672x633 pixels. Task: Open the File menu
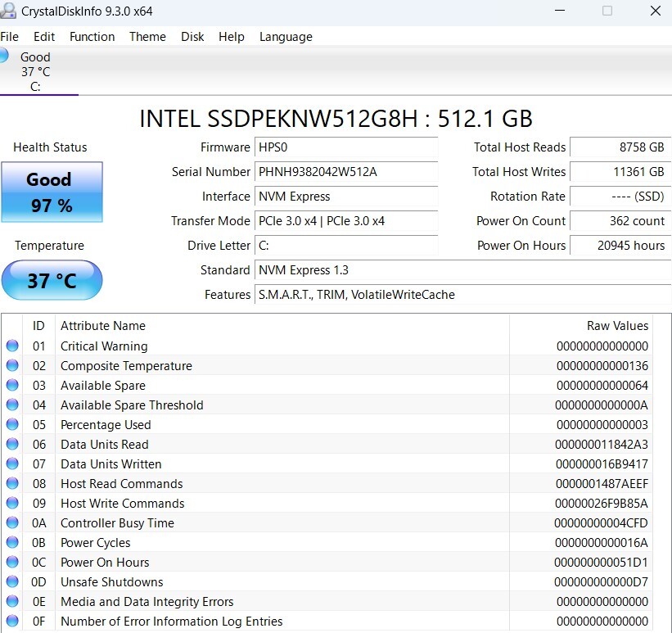pyautogui.click(x=10, y=37)
